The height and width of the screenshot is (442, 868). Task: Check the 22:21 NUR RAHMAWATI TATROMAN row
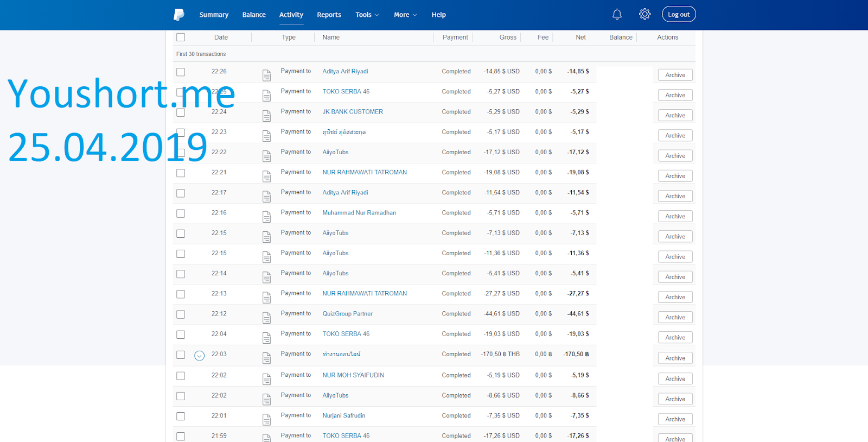pyautogui.click(x=181, y=173)
